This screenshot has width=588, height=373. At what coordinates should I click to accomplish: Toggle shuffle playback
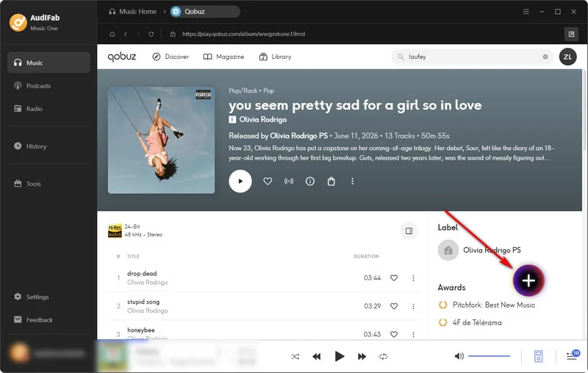click(x=295, y=357)
